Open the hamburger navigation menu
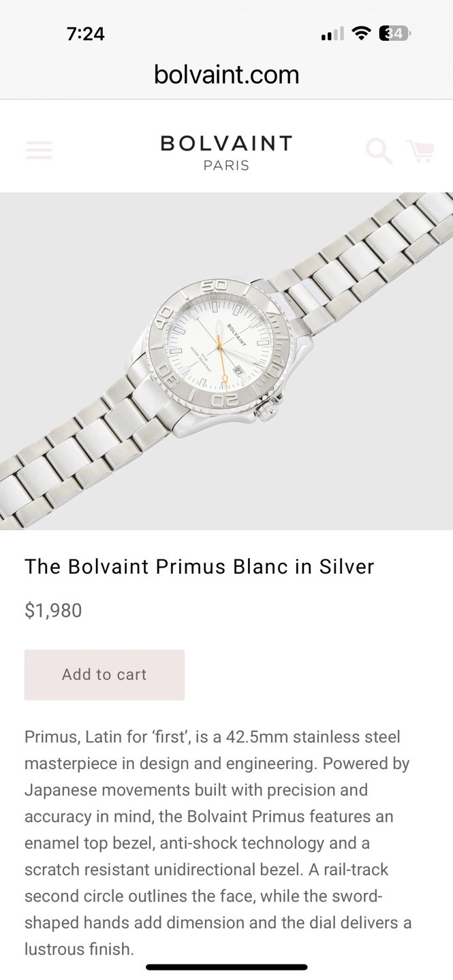 pos(39,150)
